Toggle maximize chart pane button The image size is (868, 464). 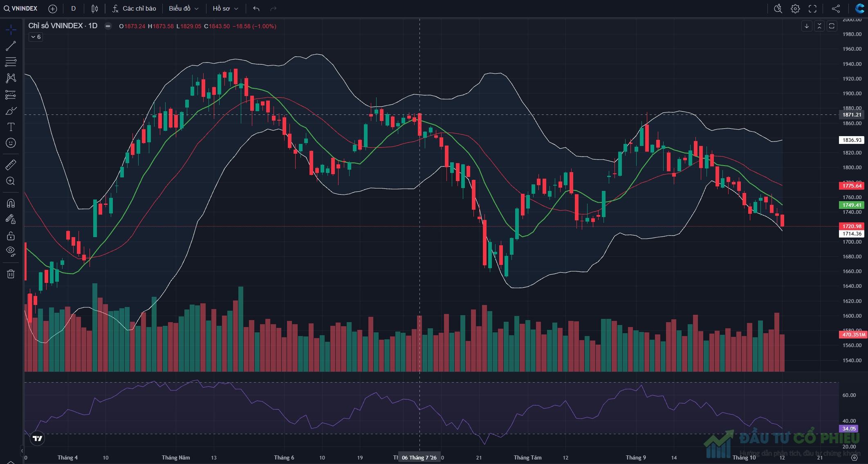(x=832, y=26)
